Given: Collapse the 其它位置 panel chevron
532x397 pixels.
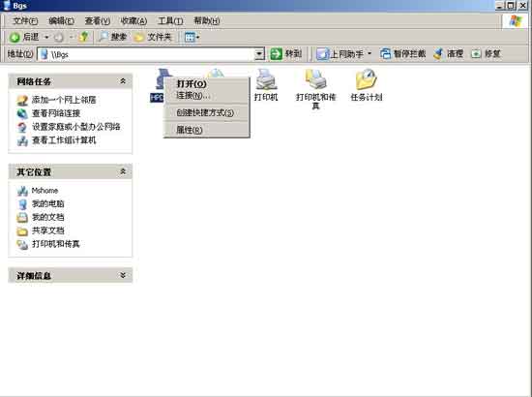Looking at the screenshot, I should (123, 171).
